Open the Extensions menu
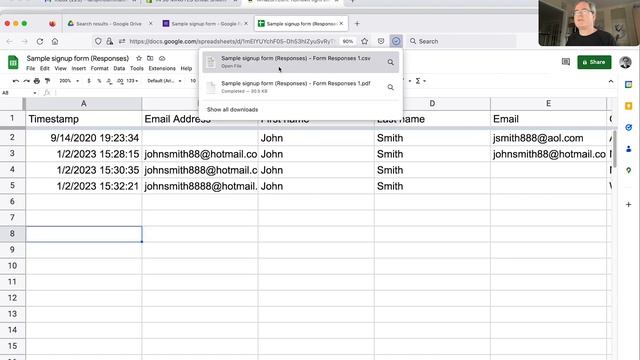Viewport: 640px width, 360px height. pyautogui.click(x=162, y=69)
